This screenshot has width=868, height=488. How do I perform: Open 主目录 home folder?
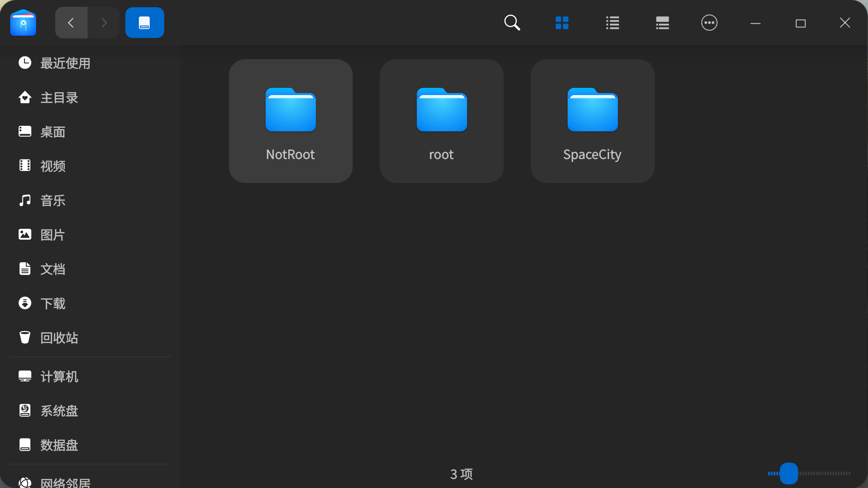coord(90,98)
